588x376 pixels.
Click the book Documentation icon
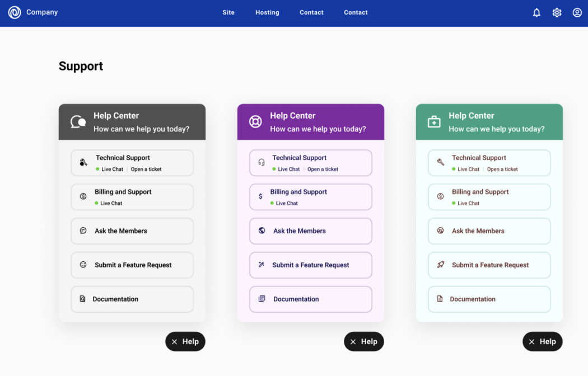(x=262, y=299)
